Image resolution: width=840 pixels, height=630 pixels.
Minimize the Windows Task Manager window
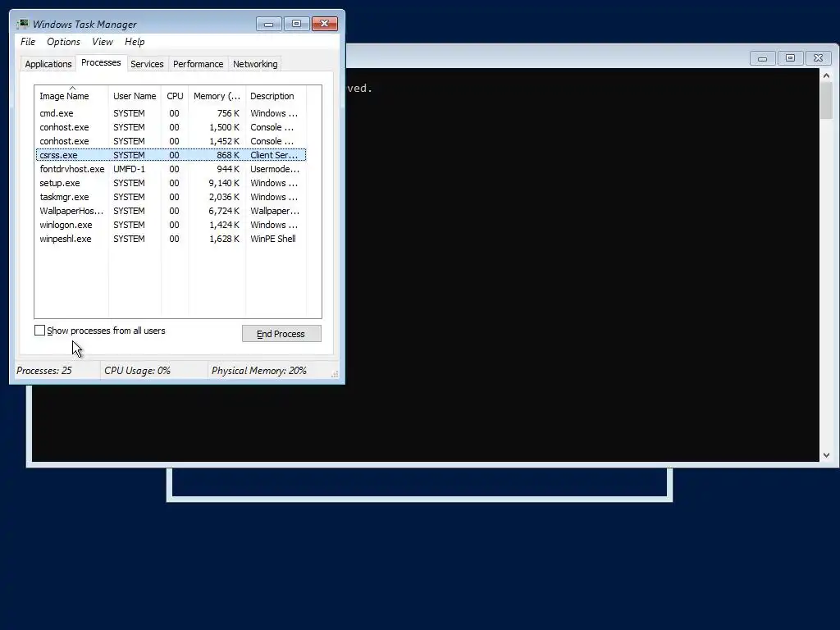(269, 24)
